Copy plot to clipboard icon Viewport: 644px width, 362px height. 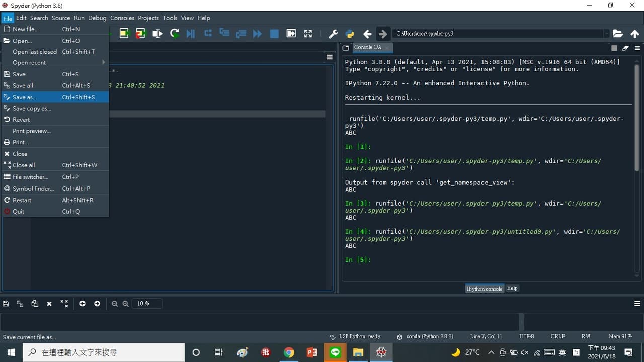pyautogui.click(x=35, y=304)
